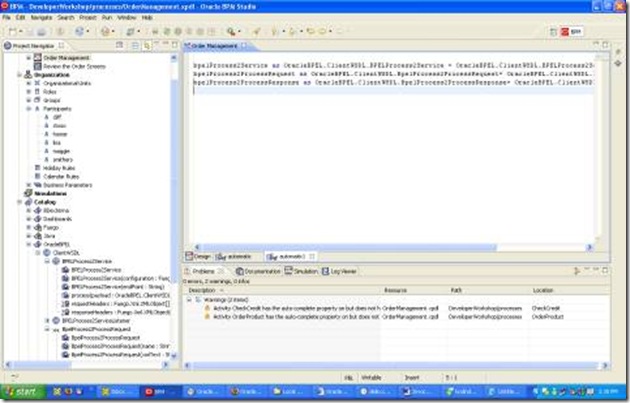This screenshot has height=403, width=630.
Task: Sort Problems by Location column header
Action: tap(569, 290)
